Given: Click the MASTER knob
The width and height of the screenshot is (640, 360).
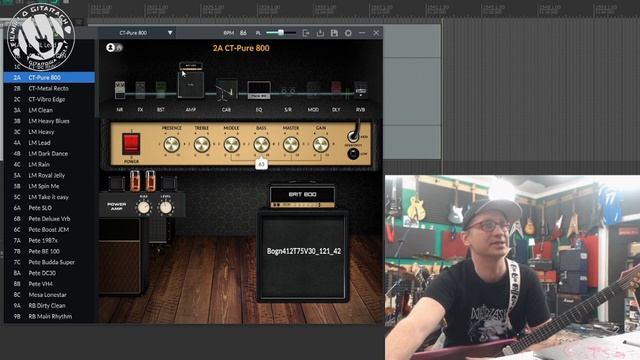Looking at the screenshot, I should click(x=291, y=144).
